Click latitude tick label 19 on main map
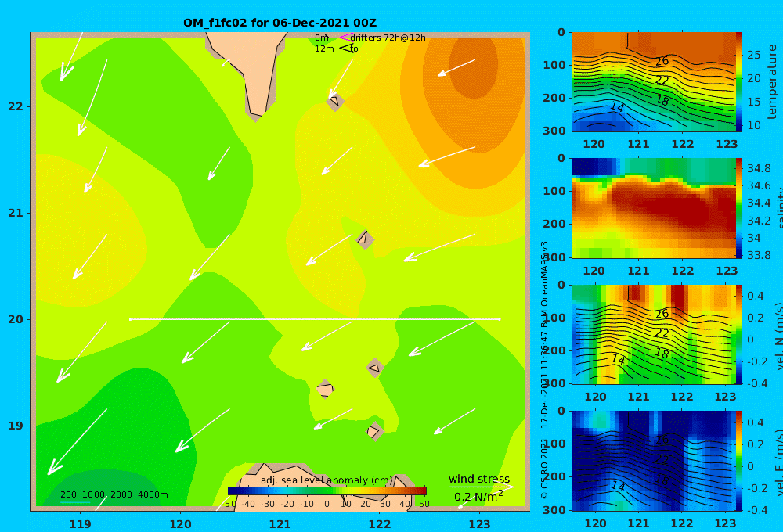Image resolution: width=783 pixels, height=532 pixels. point(16,426)
